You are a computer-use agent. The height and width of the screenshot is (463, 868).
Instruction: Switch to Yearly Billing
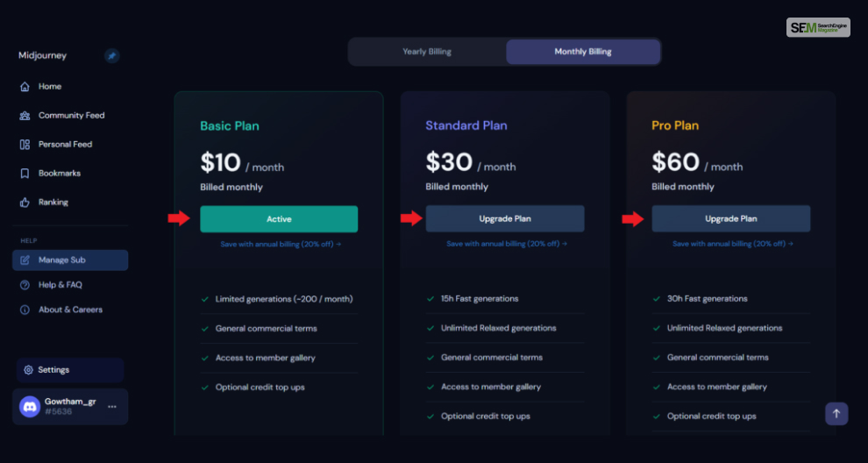[x=427, y=52]
